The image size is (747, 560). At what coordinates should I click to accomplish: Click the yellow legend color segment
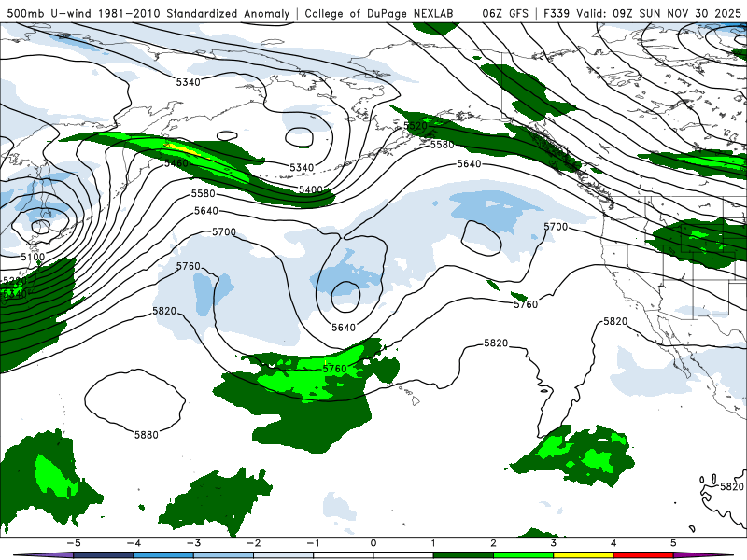[x=583, y=555]
